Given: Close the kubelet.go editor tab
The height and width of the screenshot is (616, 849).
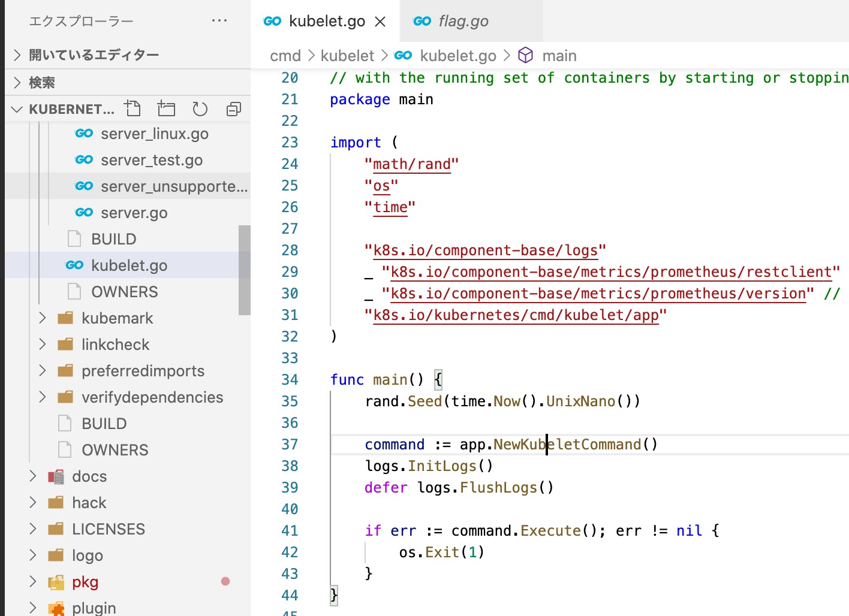Looking at the screenshot, I should (380, 22).
